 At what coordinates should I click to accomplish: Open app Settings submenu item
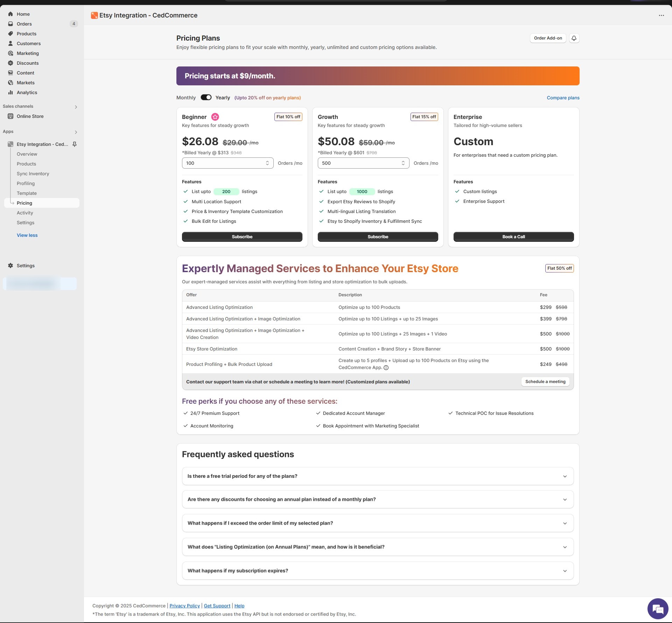[26, 222]
